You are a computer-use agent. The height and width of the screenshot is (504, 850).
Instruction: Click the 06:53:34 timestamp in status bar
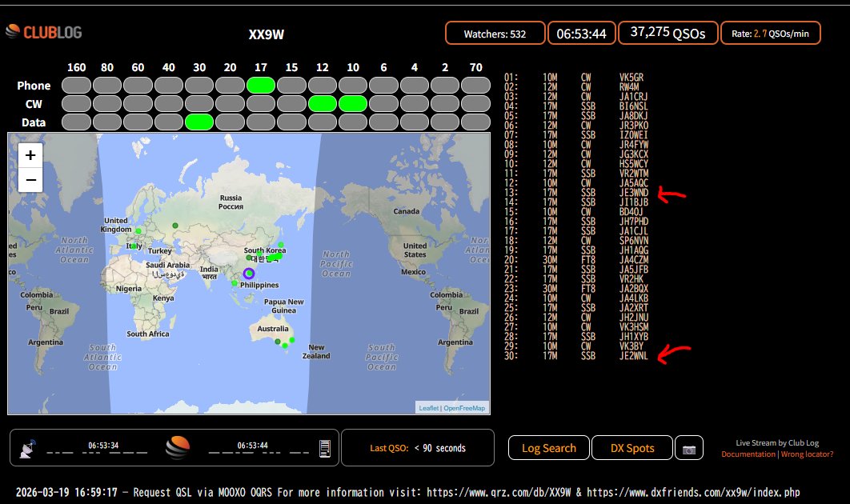click(x=103, y=446)
